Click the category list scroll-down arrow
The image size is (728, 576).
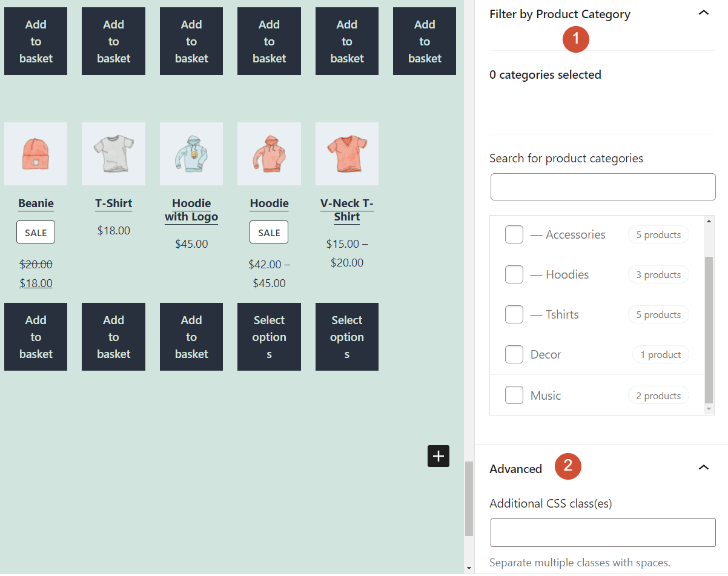709,409
